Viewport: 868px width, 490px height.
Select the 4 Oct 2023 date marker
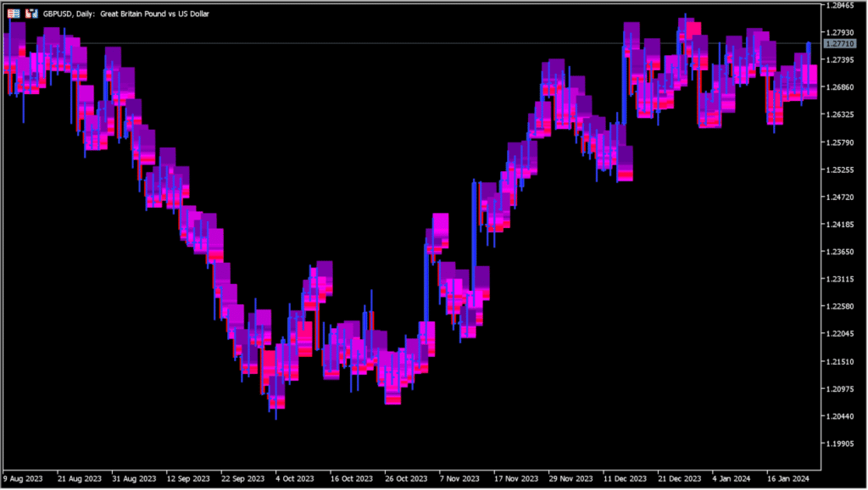[x=294, y=478]
